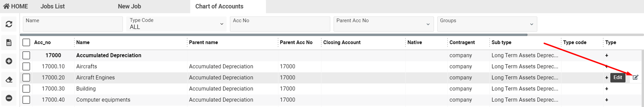644x107 pixels.
Task: Open the New Job tab
Action: point(129,6)
